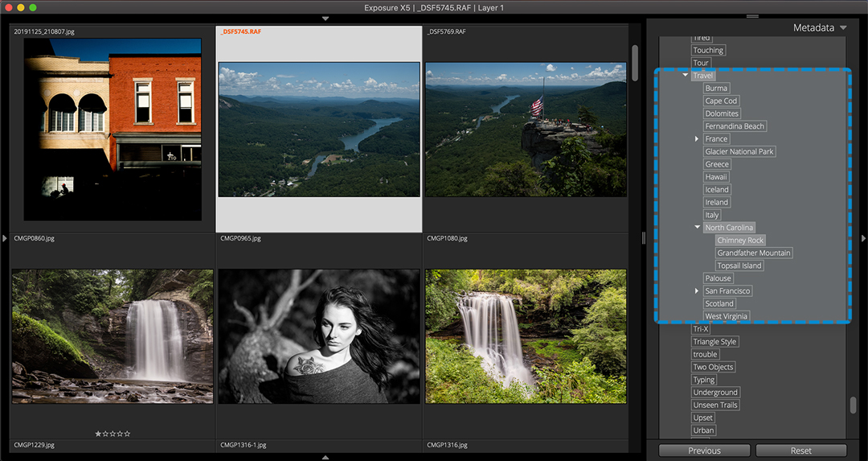Select the Underground keyword
Screen dimensions: 868x461
tap(715, 393)
